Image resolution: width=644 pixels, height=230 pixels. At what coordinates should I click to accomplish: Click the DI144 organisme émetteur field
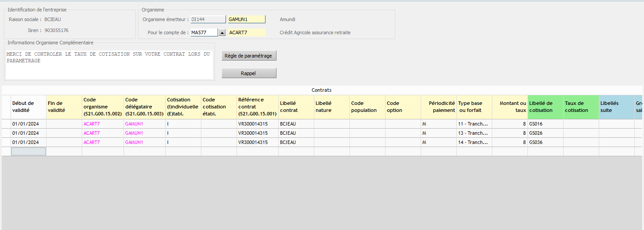(x=207, y=19)
